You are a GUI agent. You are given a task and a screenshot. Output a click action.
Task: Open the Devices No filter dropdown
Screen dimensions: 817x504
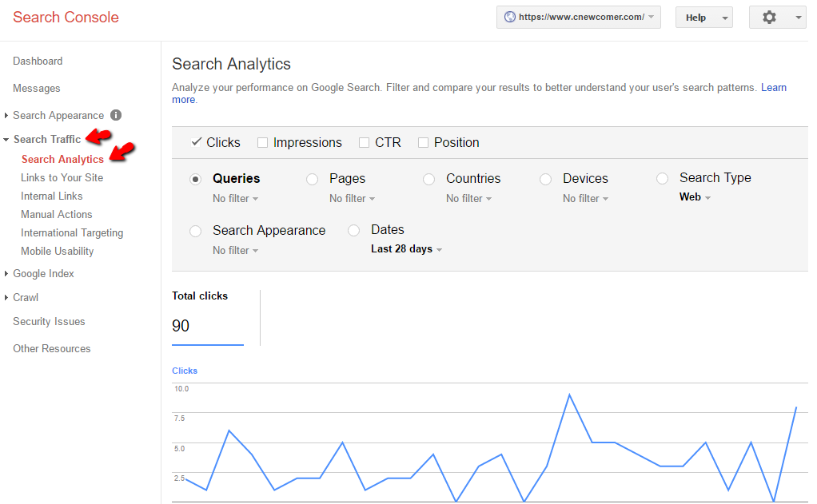coord(586,198)
